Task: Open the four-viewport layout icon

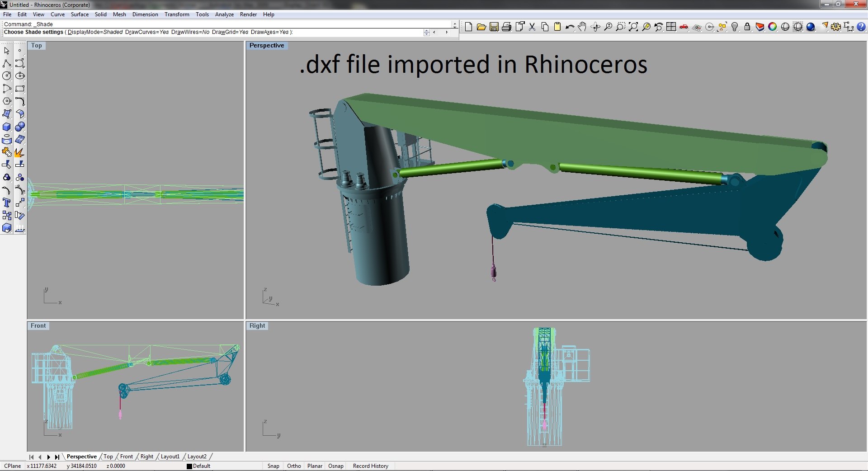Action: [x=671, y=27]
